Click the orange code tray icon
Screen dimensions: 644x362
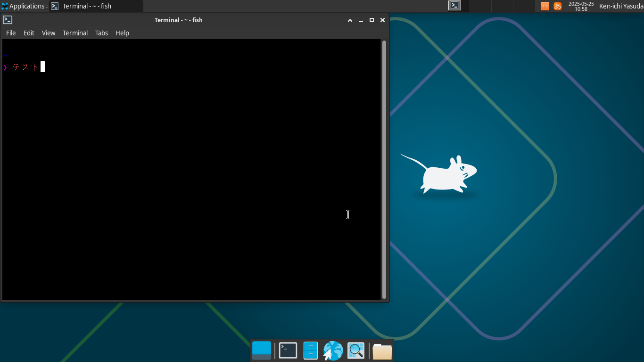(545, 6)
